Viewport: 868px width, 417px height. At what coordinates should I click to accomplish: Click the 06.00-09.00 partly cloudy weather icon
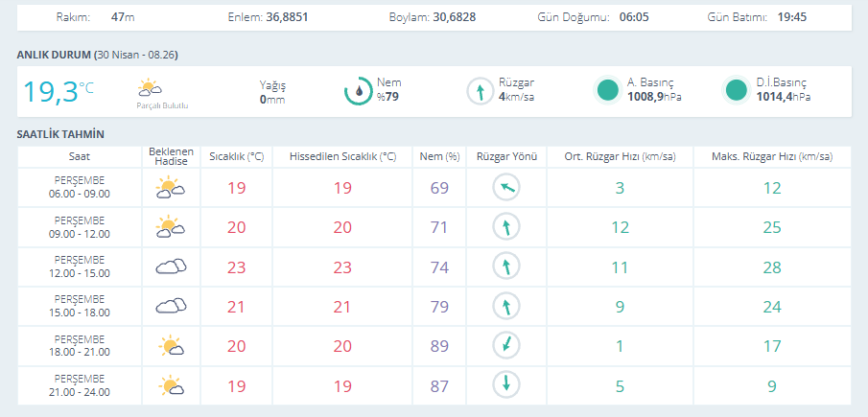(170, 188)
